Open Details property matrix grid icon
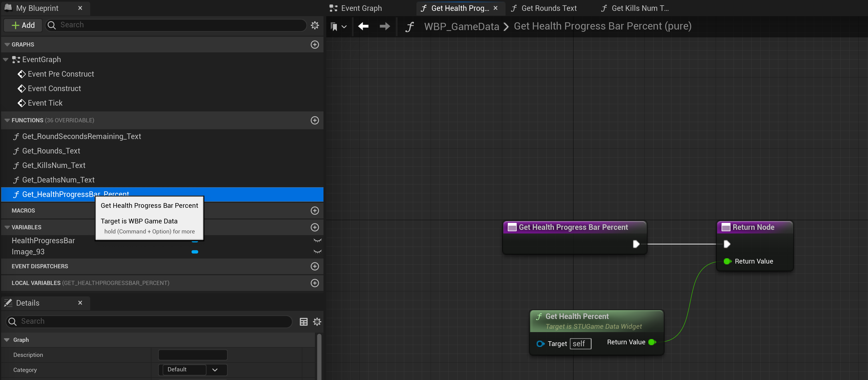 (x=304, y=322)
